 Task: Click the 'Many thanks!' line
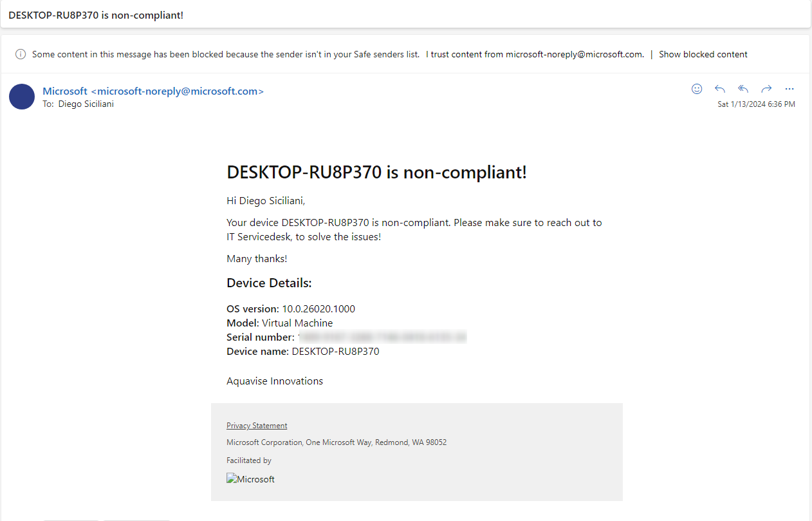click(x=257, y=259)
